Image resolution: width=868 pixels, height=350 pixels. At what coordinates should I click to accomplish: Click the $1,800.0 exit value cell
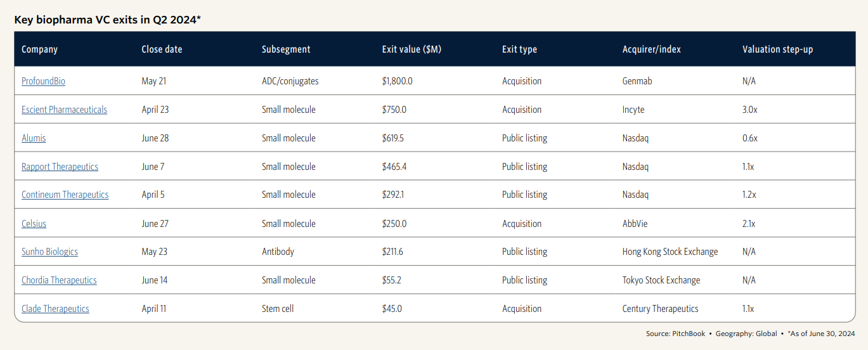pyautogui.click(x=398, y=81)
